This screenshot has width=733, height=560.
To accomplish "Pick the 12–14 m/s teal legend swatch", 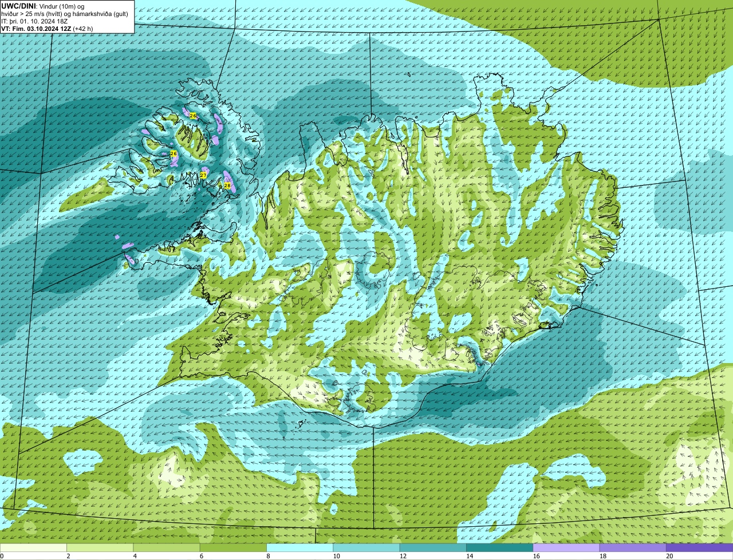I will [x=433, y=547].
